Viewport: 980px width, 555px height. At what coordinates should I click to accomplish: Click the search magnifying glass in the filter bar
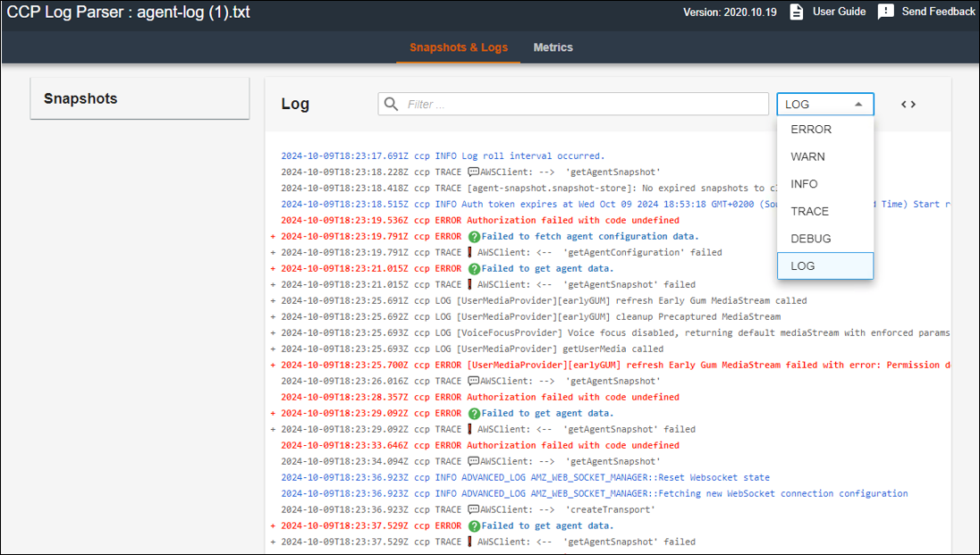[x=391, y=104]
